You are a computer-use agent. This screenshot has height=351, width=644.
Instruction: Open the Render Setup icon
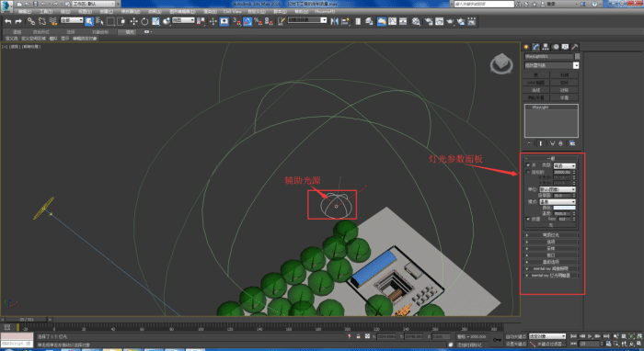429,21
